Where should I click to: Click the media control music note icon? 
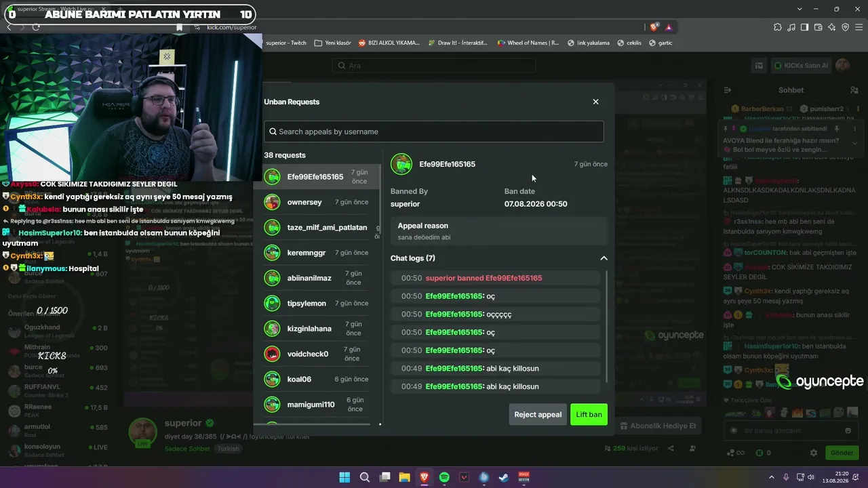791,27
